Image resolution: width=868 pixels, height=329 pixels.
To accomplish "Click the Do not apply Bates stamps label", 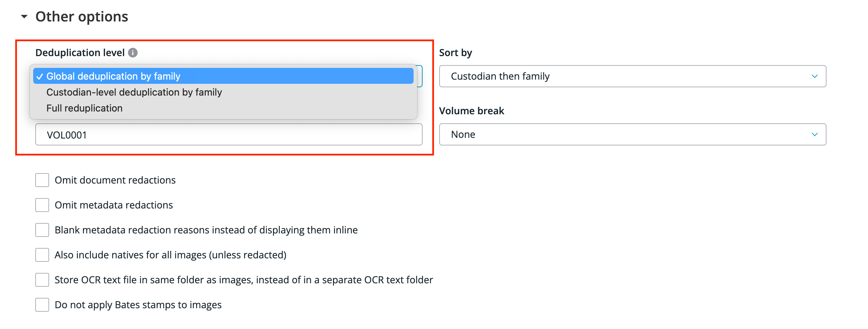I will (138, 305).
